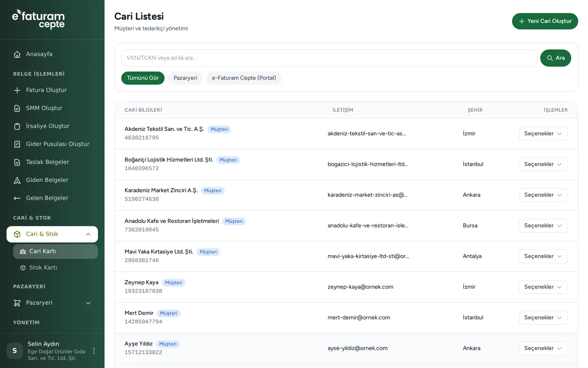Select the Tümünü Gör filter
Viewport: 588px width, 368px height.
(x=143, y=78)
